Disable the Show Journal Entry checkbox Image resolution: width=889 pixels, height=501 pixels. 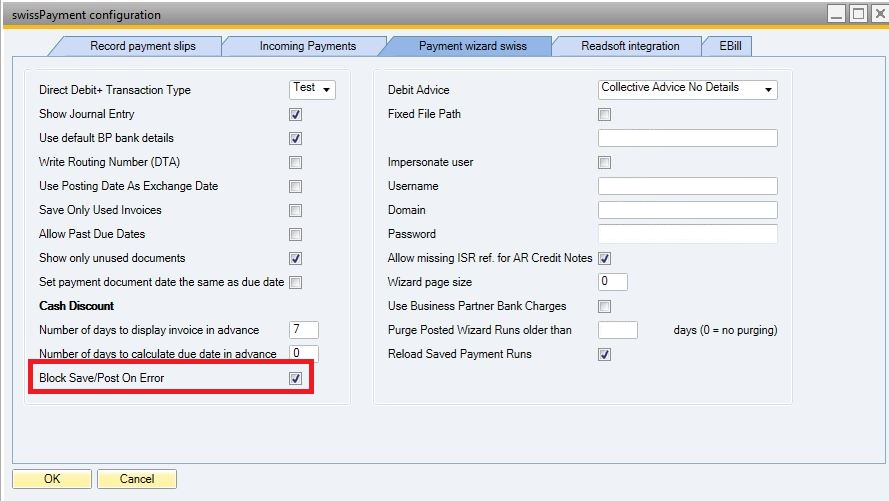[295, 114]
